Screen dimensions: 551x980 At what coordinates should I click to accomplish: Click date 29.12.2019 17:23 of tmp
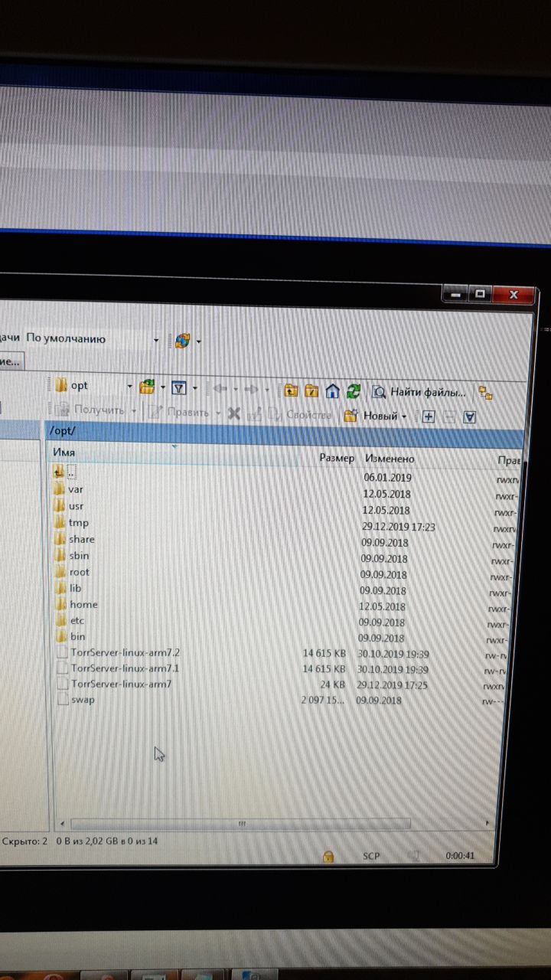tap(399, 527)
